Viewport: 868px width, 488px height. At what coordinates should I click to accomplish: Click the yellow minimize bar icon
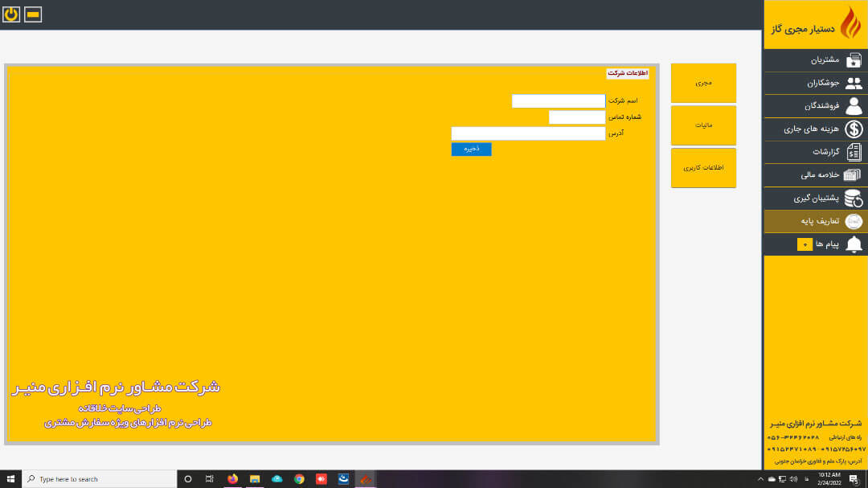coord(33,14)
